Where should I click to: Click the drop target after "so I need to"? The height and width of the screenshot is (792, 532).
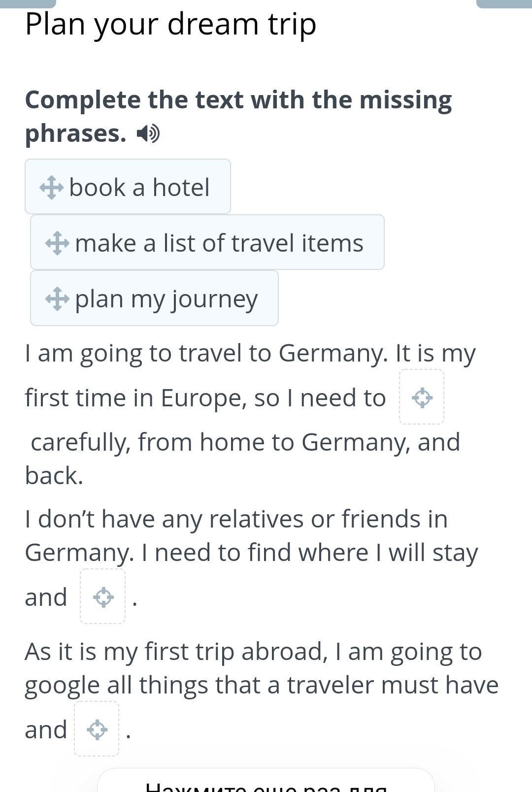(422, 397)
